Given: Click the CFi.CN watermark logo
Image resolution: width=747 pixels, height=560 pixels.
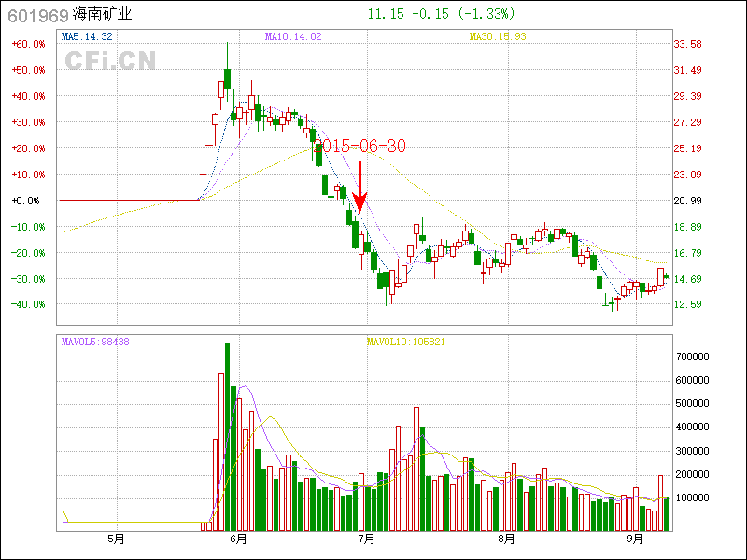Looking at the screenshot, I should [110, 61].
